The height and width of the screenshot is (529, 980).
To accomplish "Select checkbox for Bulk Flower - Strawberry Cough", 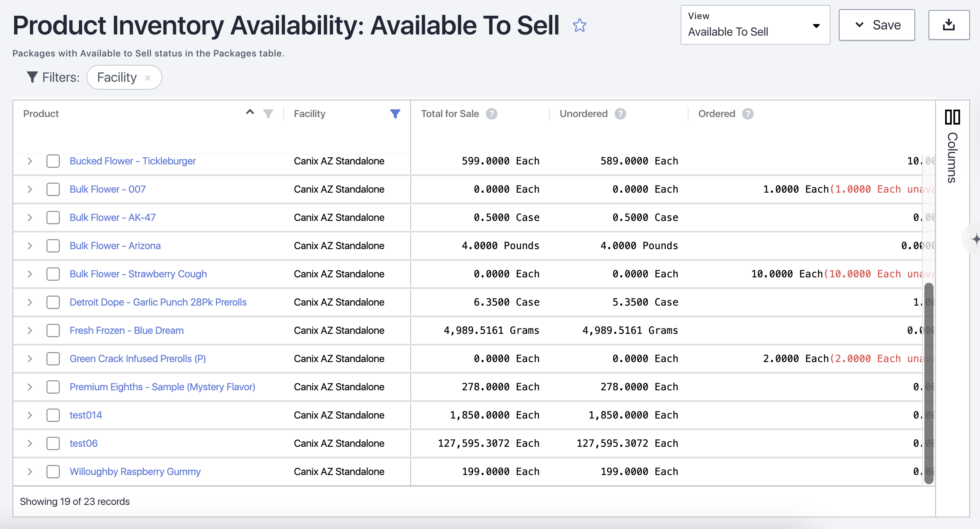I will click(x=53, y=274).
